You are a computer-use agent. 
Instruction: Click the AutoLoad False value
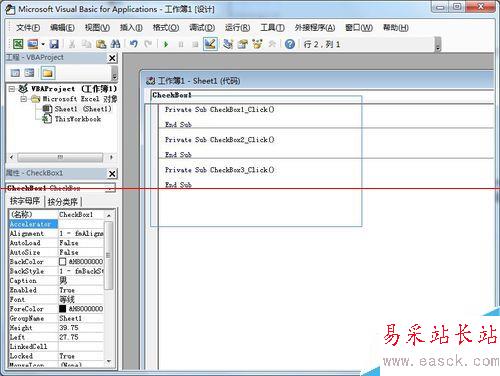[81, 243]
